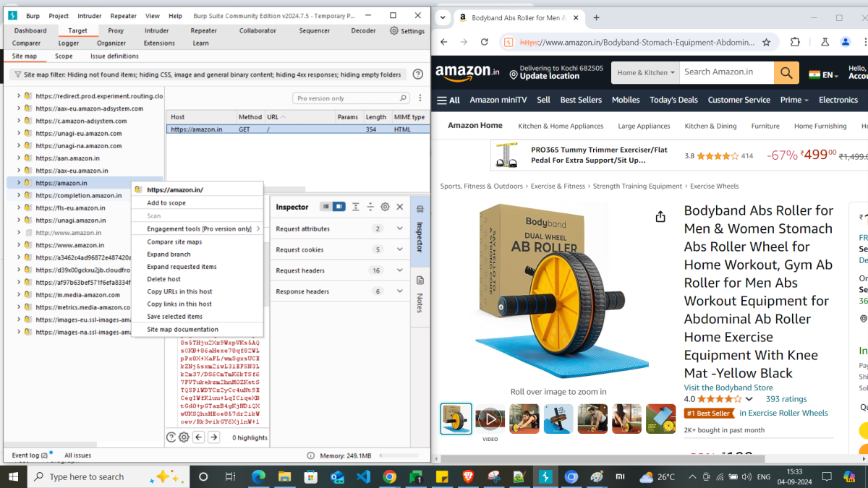Click Chrome's horizontal scrollbar under the Amazon page
The height and width of the screenshot is (488, 868).
point(603,459)
